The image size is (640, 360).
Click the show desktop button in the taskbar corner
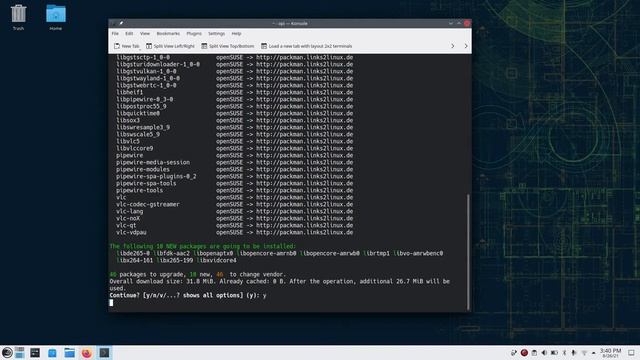(631, 353)
